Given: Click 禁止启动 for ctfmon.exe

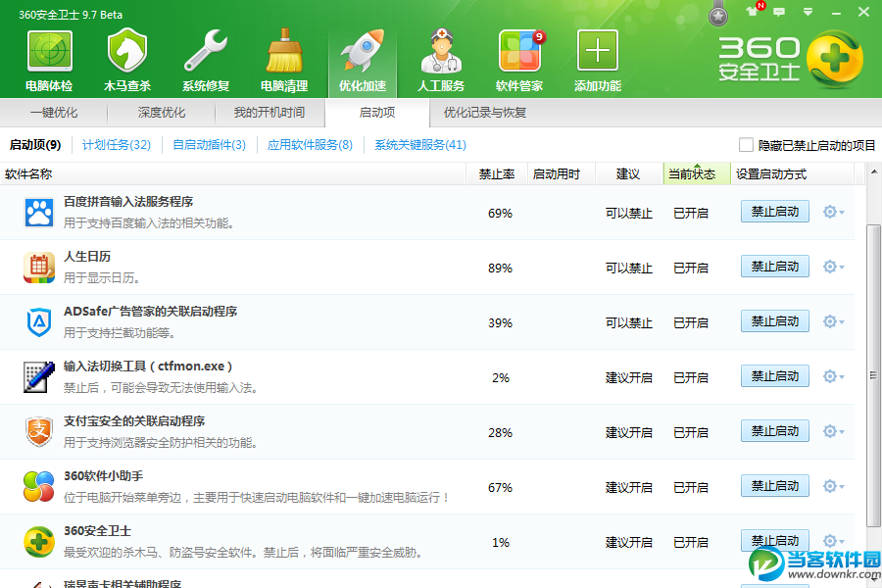Looking at the screenshot, I should [775, 376].
